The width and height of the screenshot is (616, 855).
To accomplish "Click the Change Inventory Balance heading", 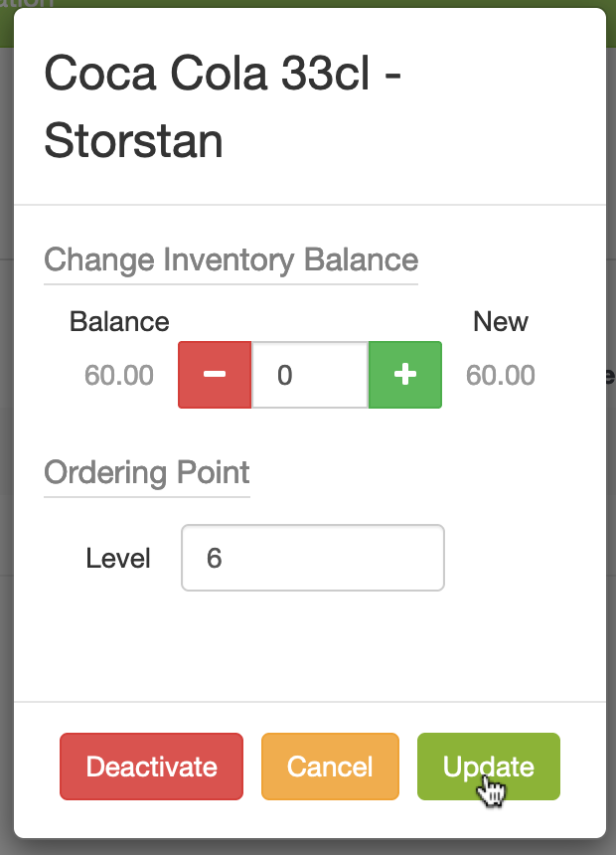I will click(x=231, y=259).
